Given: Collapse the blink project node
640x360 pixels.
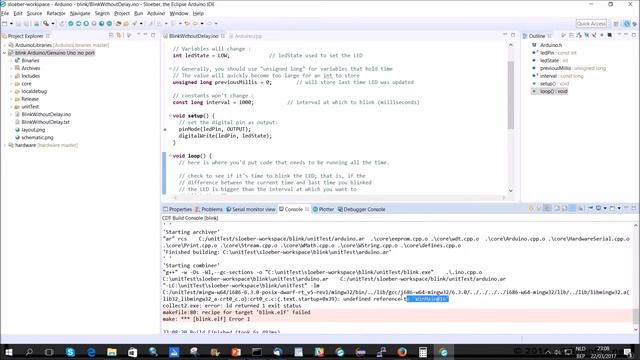Looking at the screenshot, I should click(x=5, y=53).
